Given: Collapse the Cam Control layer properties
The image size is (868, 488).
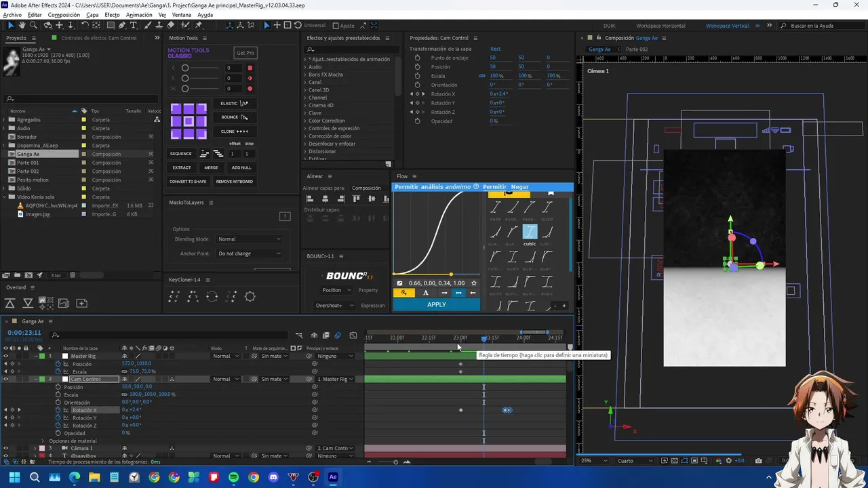Looking at the screenshot, I should pos(35,379).
